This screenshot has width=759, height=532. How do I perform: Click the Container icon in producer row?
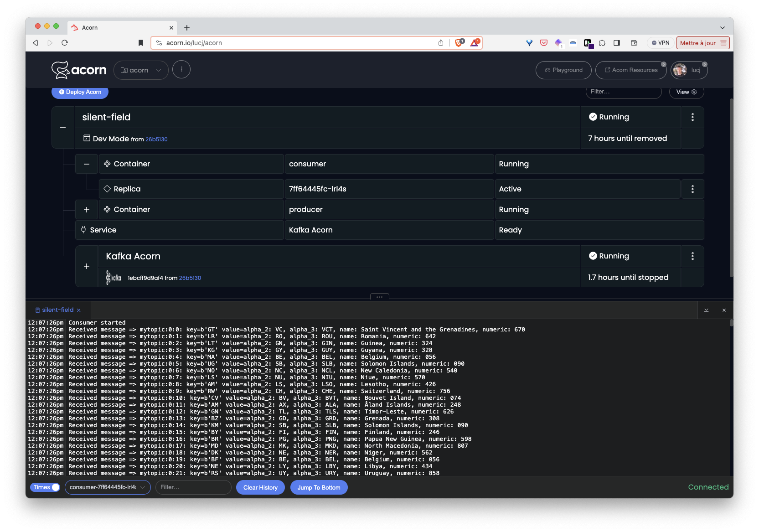(x=107, y=209)
